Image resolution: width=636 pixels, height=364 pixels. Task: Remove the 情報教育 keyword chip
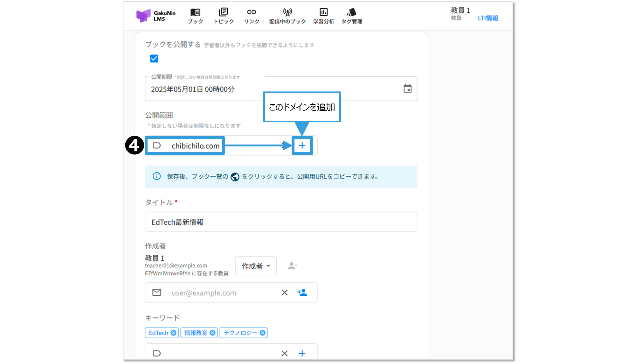coord(212,333)
